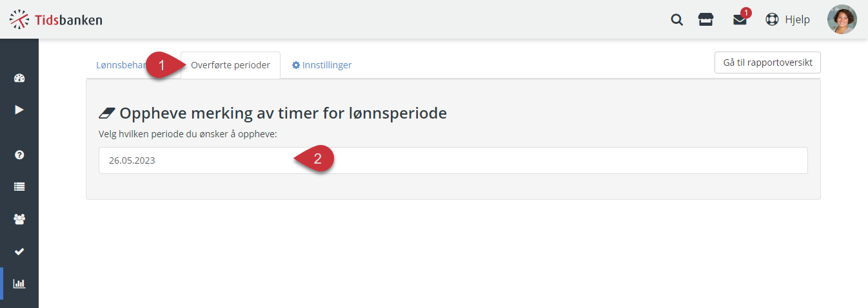
Task: Click the Hjelp text link
Action: pos(797,19)
